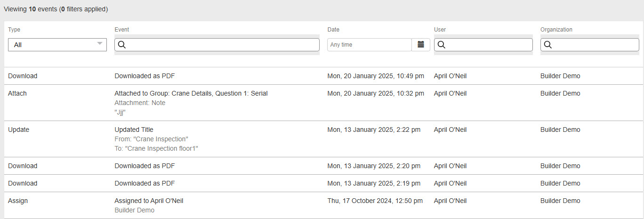Image resolution: width=644 pixels, height=219 pixels.
Task: Click the Organization search magnifier icon
Action: click(x=547, y=45)
